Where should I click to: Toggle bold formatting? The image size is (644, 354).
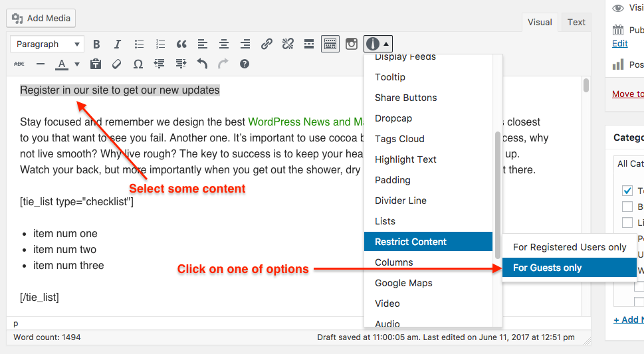(x=96, y=44)
